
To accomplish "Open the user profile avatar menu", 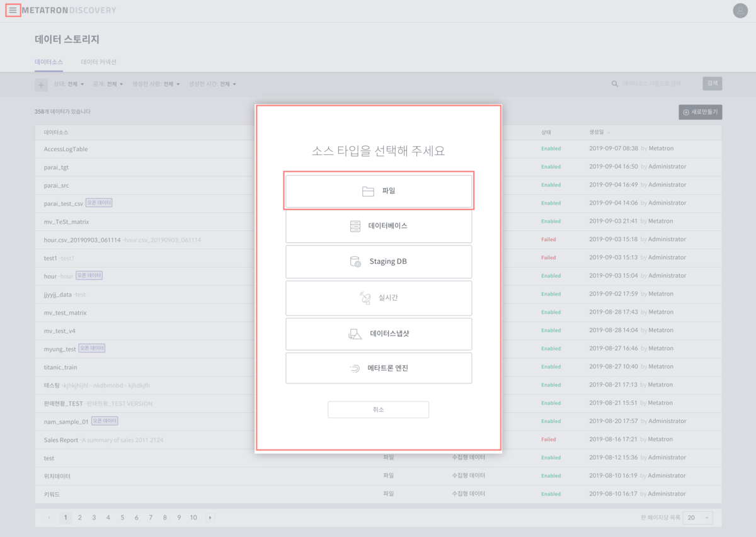I will pos(740,11).
